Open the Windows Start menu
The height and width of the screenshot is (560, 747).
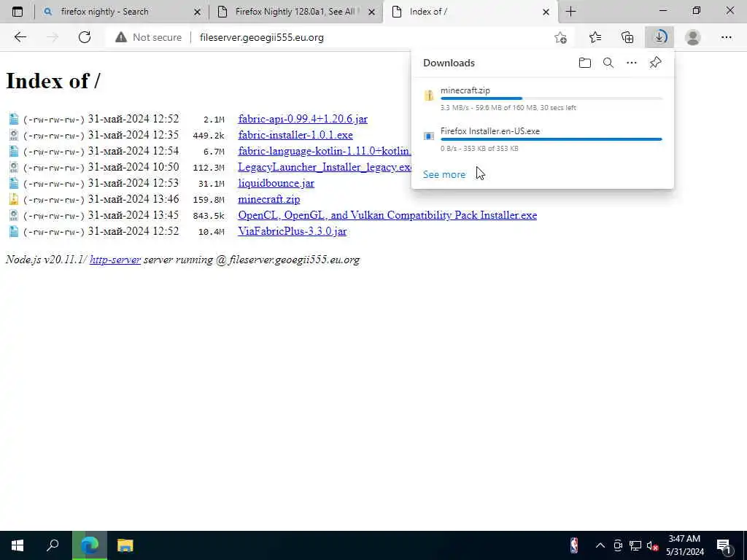click(18, 545)
